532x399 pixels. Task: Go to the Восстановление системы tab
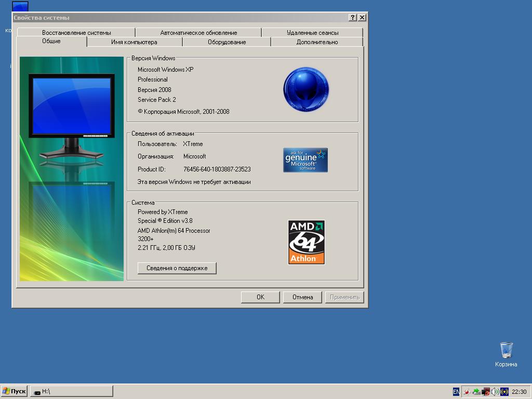(x=76, y=33)
